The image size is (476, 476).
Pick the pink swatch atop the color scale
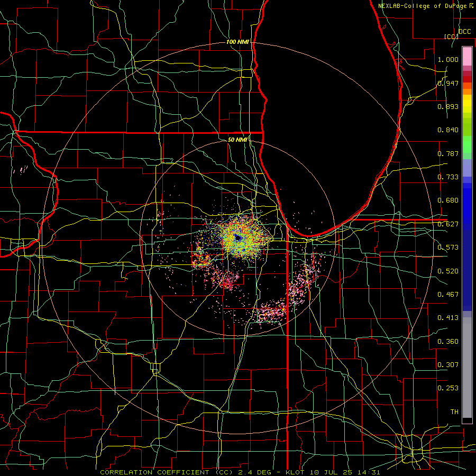[x=467, y=56]
